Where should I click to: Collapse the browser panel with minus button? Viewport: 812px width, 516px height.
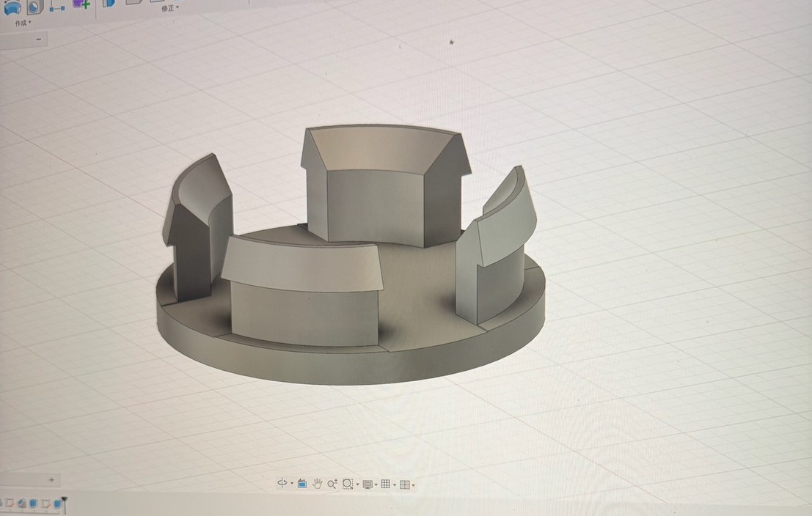click(39, 40)
